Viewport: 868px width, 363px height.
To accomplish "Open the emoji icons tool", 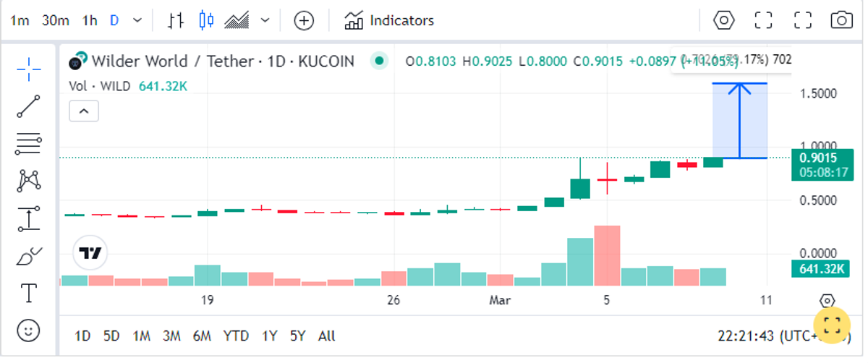I will point(28,331).
